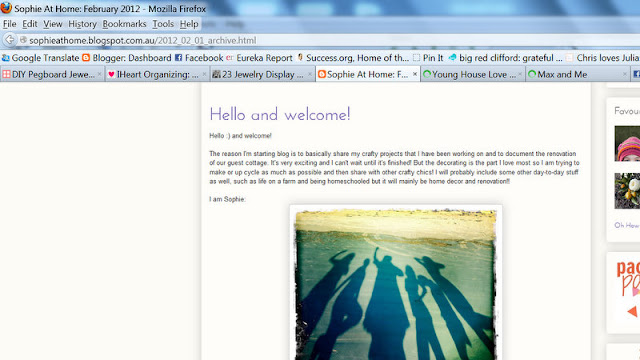Open the Help menu

(189, 24)
